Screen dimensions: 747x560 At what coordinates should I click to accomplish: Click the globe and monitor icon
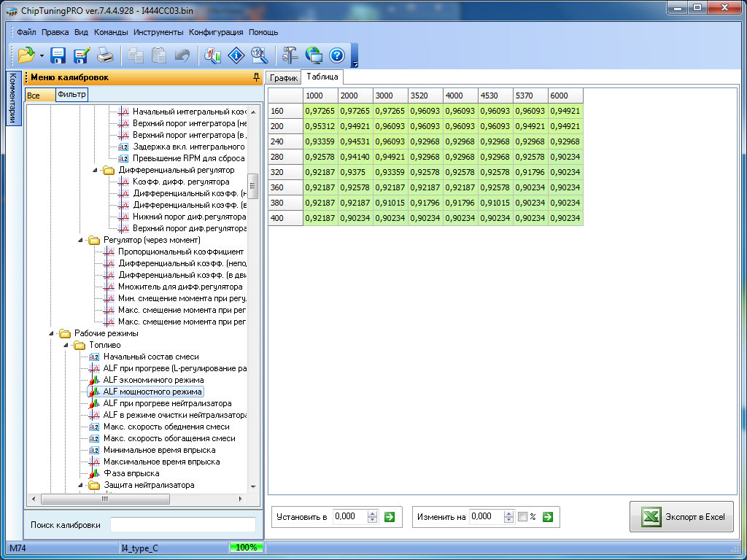(314, 55)
